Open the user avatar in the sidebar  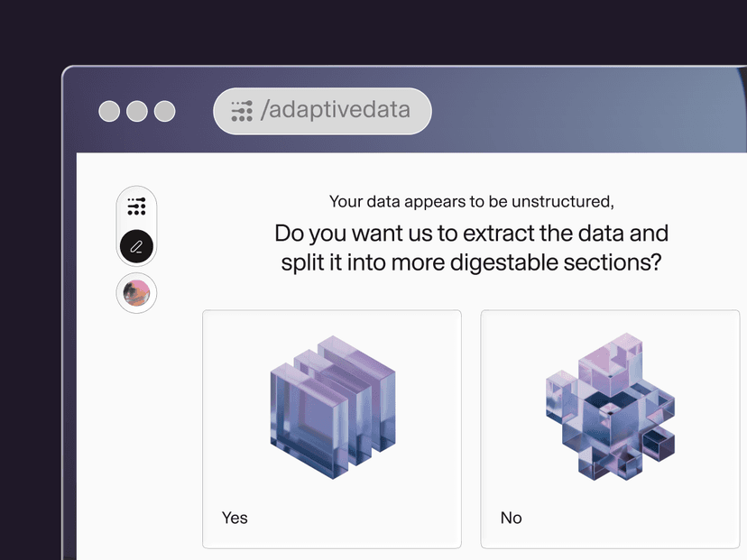tap(136, 293)
